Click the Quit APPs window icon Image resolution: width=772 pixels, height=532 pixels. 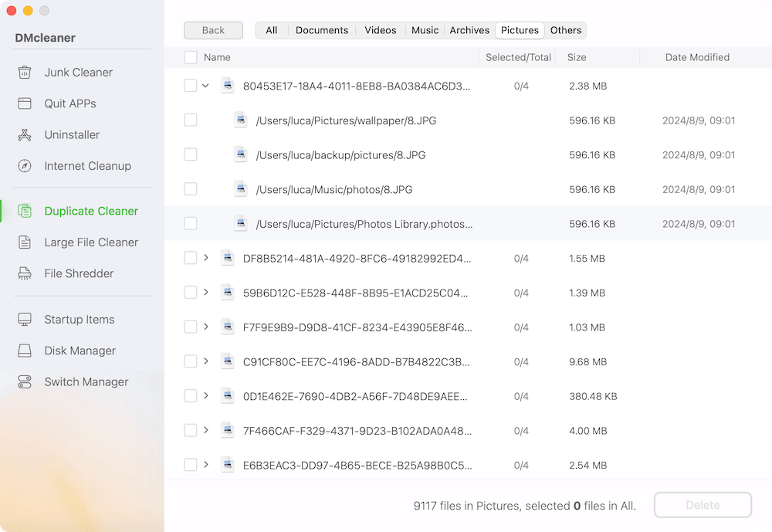(25, 103)
